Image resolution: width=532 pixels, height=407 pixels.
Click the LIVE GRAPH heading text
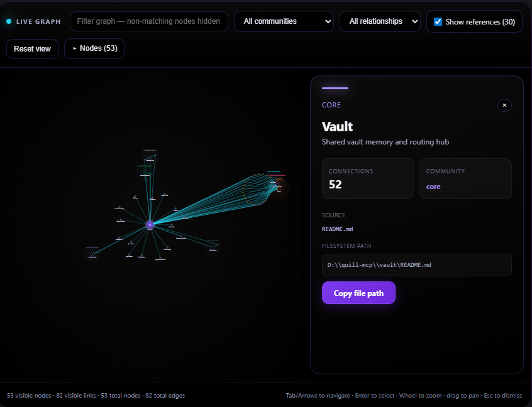click(38, 22)
